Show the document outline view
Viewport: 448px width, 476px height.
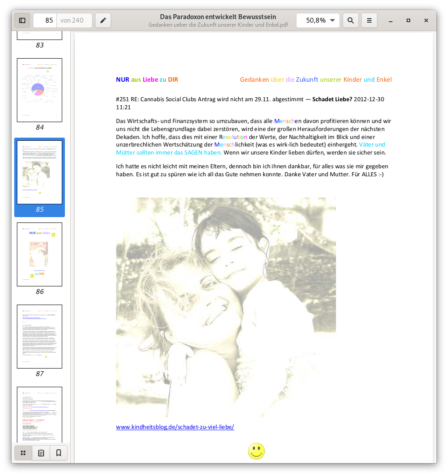(x=41, y=453)
